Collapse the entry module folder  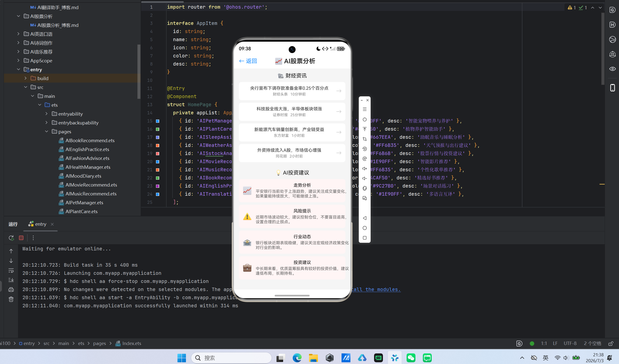pyautogui.click(x=18, y=69)
